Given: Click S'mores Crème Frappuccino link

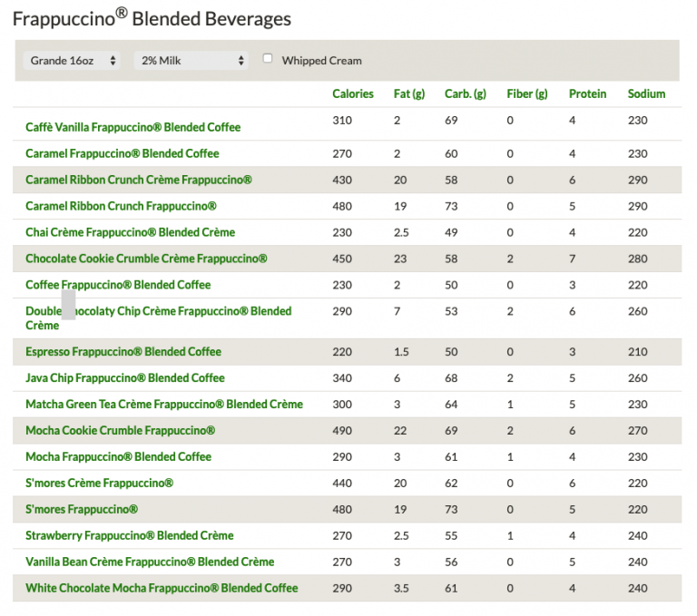Looking at the screenshot, I should click(x=99, y=483).
